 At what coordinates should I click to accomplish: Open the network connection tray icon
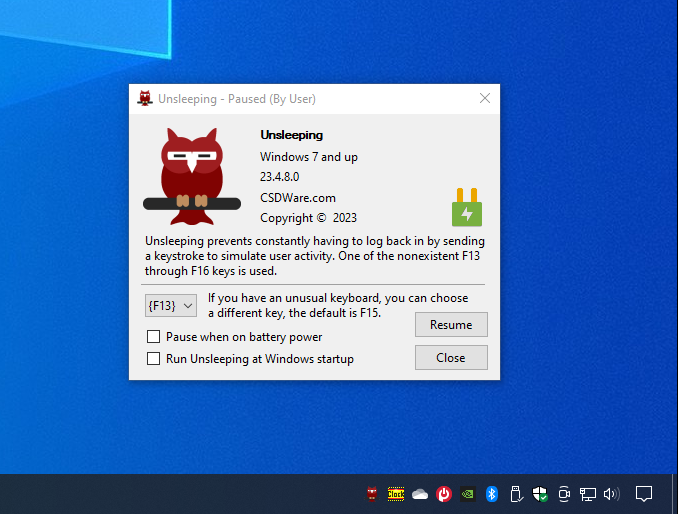588,494
